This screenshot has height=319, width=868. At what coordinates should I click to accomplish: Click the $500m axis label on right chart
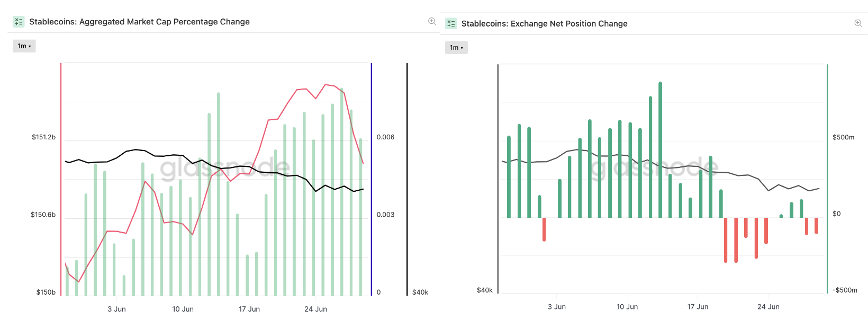(x=843, y=137)
